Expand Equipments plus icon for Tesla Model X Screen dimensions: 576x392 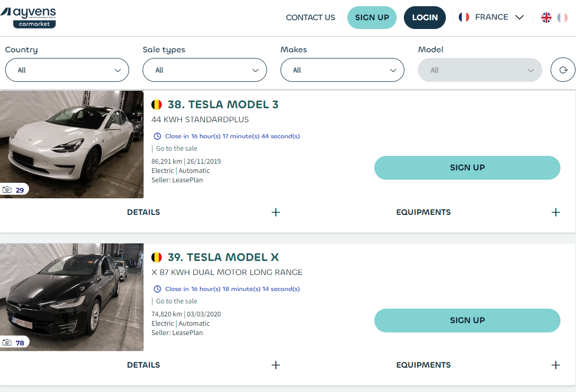(556, 365)
